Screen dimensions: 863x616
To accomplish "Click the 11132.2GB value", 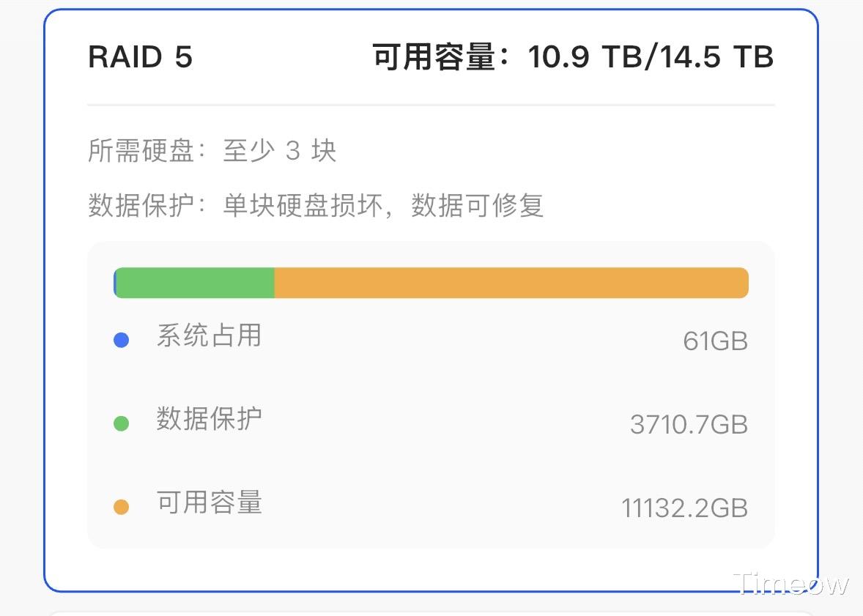I will (x=684, y=508).
